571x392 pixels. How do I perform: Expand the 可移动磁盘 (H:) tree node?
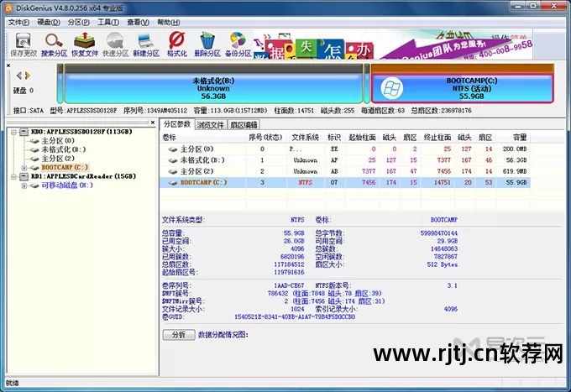pyautogui.click(x=24, y=186)
